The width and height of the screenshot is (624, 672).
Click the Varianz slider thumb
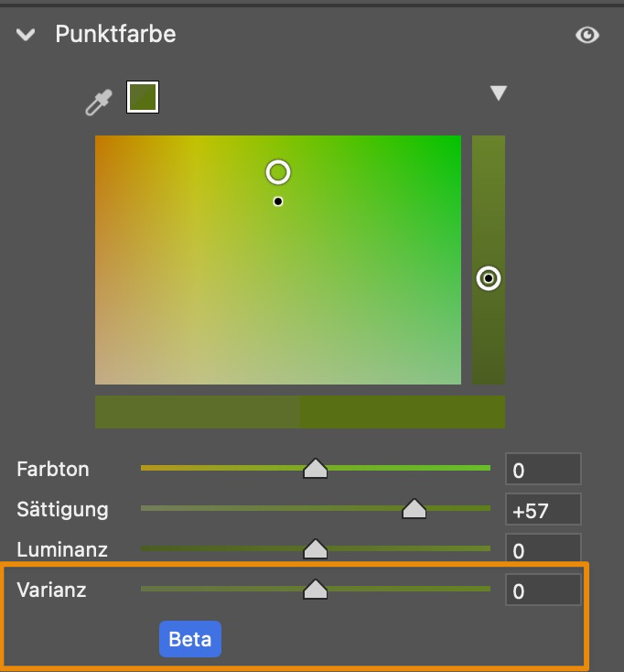coord(316,590)
